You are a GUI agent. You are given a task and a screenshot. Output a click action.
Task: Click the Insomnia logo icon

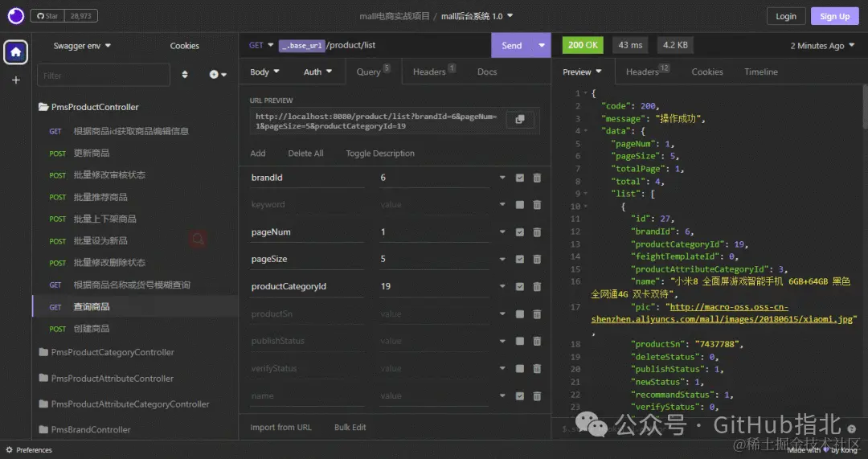pyautogui.click(x=15, y=15)
